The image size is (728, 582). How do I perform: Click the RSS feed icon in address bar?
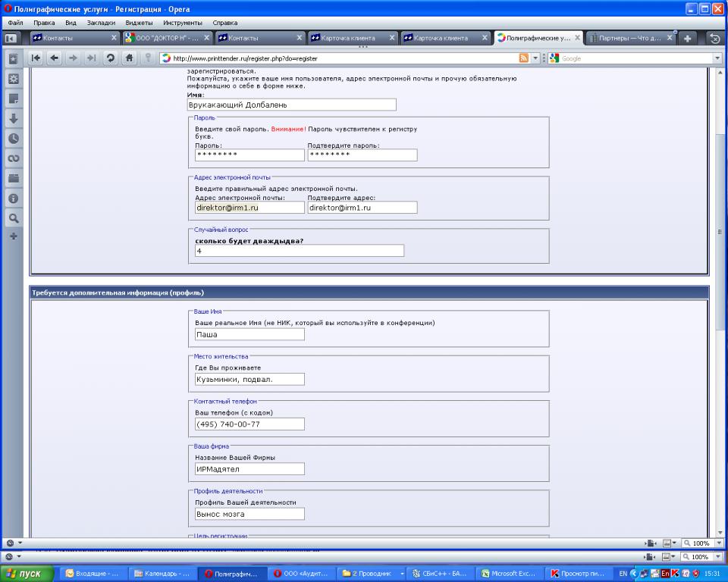point(524,58)
